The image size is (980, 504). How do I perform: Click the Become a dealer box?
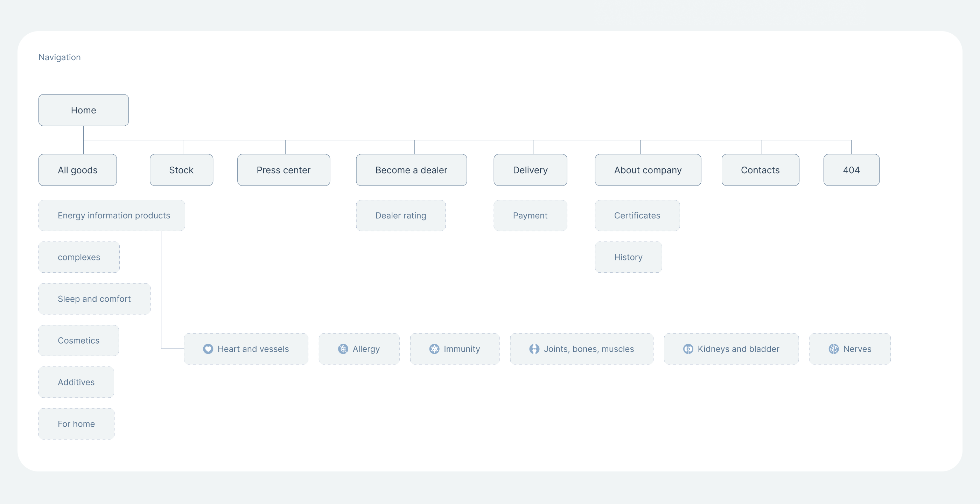(411, 170)
